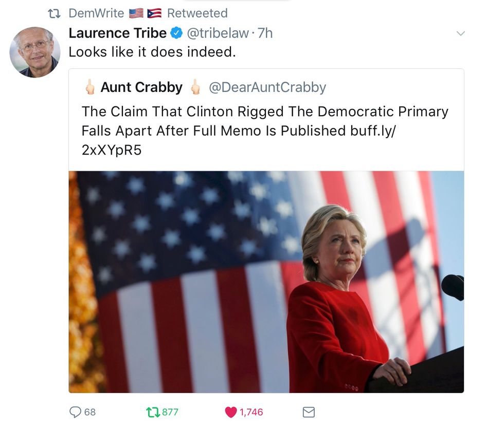Click the 7h timestamp

point(265,33)
